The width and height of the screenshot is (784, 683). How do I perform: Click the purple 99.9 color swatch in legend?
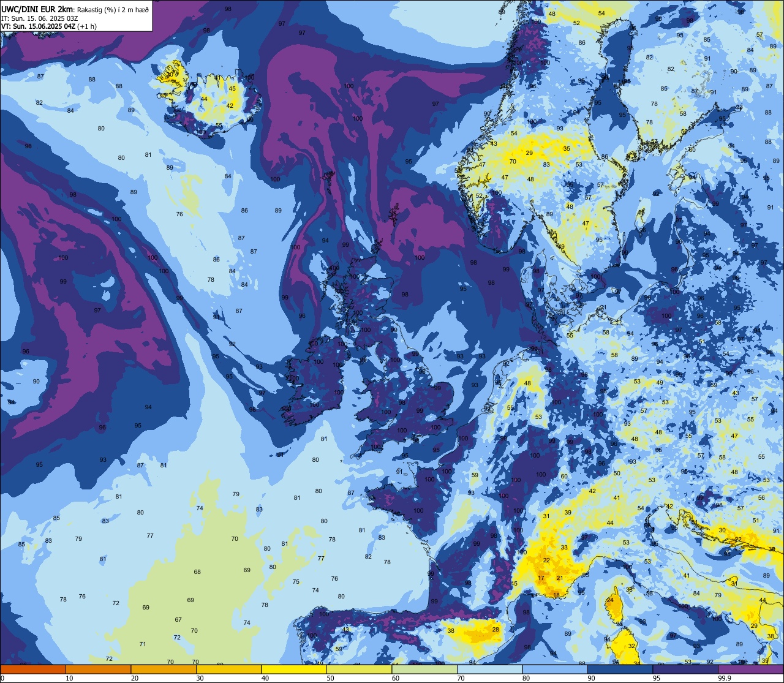751,670
